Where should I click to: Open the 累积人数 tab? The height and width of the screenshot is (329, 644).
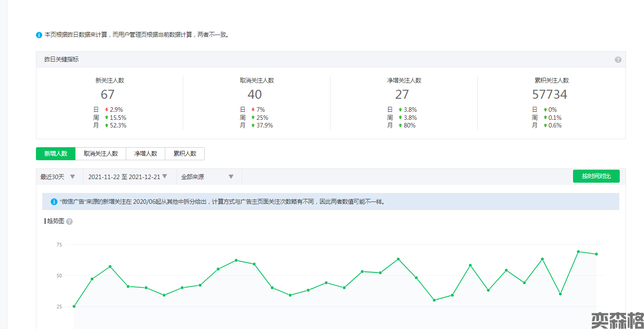click(185, 154)
